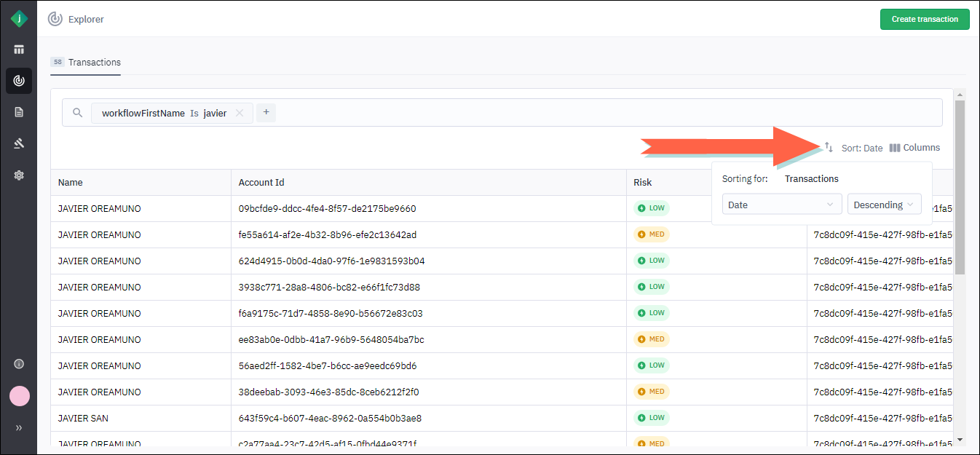Image resolution: width=980 pixels, height=455 pixels.
Task: Expand the sidebar with the double chevron
Action: [x=19, y=428]
